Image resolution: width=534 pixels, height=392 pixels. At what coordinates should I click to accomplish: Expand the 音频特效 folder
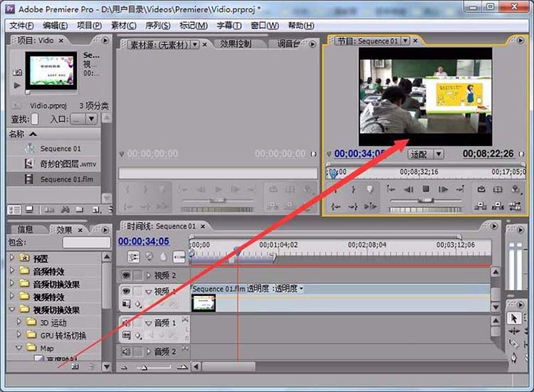[x=12, y=270]
